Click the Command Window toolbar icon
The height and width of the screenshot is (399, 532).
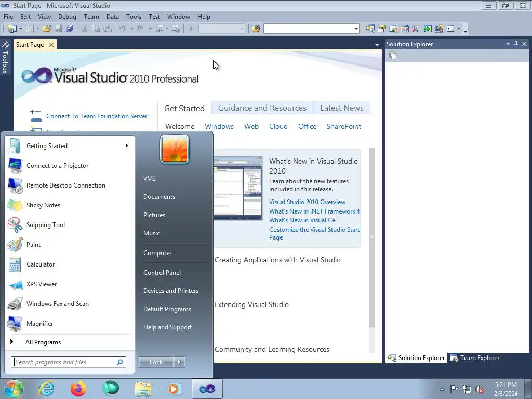point(450,29)
